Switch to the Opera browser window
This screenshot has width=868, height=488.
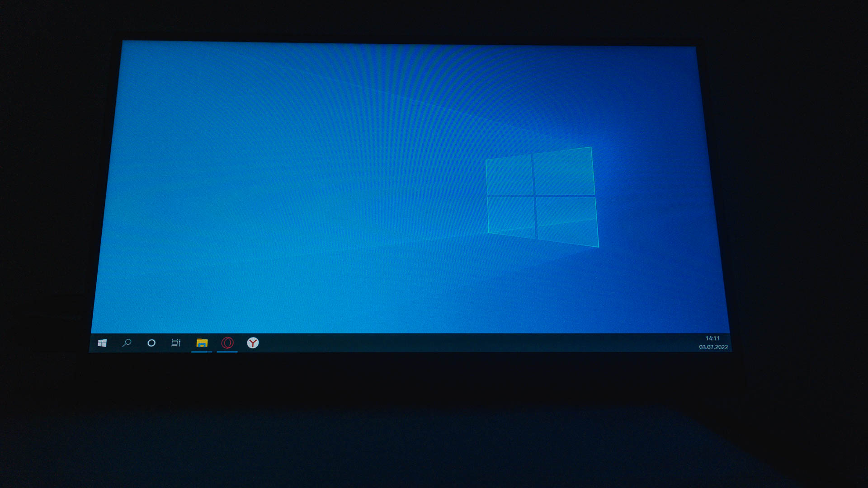(227, 343)
